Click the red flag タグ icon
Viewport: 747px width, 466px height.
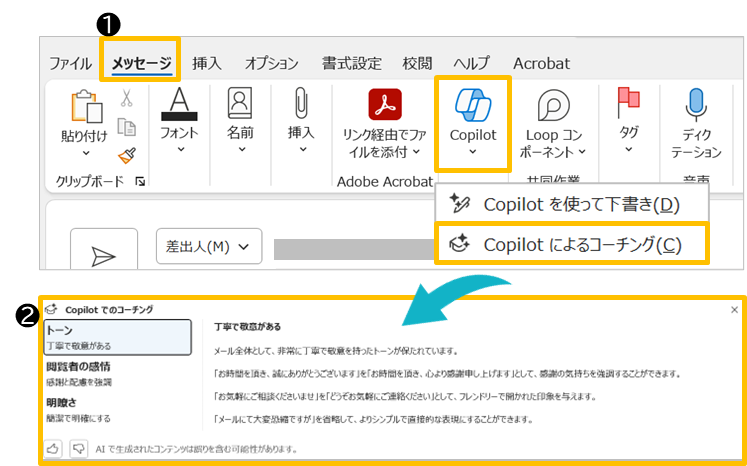click(628, 101)
